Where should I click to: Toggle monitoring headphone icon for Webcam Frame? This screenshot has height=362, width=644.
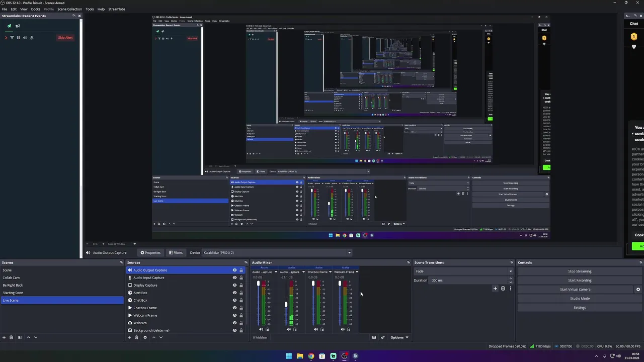[349, 329]
